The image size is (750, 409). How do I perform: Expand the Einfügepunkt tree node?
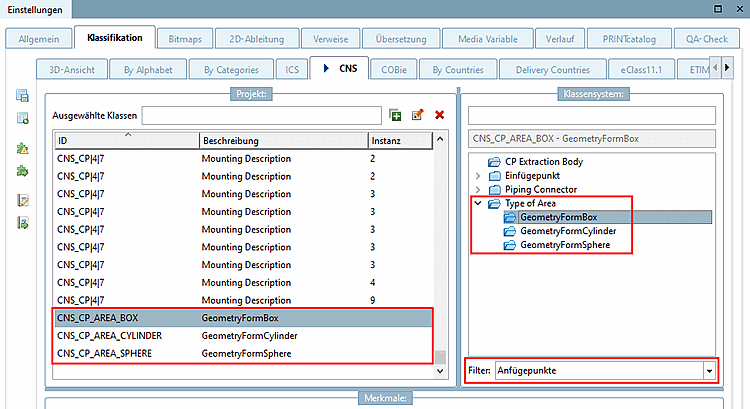click(477, 175)
